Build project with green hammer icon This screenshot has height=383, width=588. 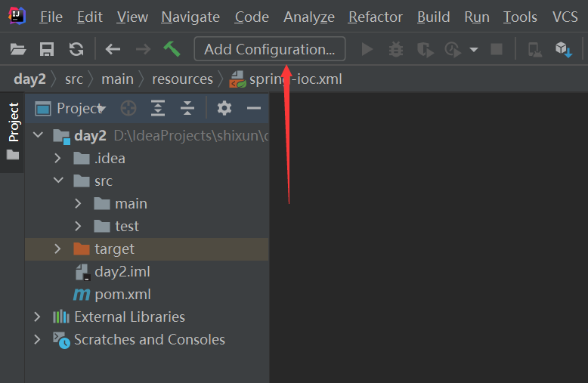tap(172, 48)
